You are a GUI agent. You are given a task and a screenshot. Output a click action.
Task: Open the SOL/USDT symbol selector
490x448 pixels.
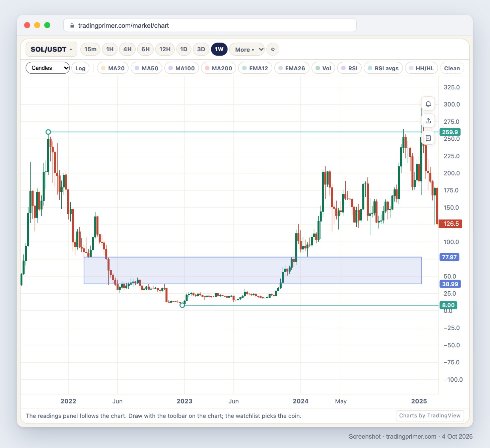pos(51,49)
